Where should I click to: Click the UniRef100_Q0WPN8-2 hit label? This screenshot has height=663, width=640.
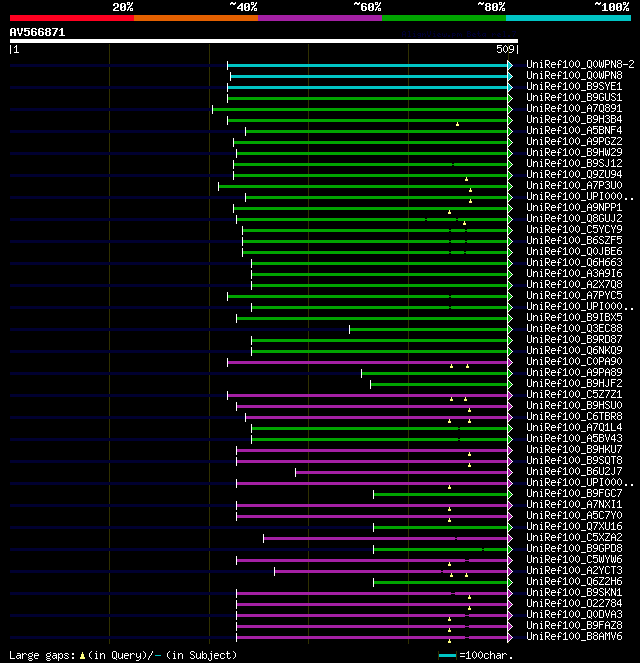[580, 64]
